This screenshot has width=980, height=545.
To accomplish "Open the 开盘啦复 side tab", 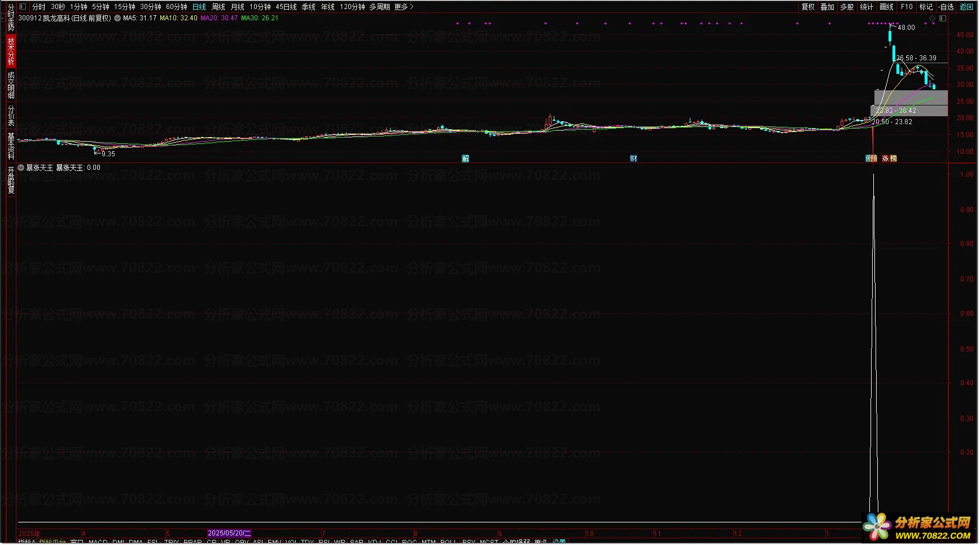I will click(x=11, y=180).
